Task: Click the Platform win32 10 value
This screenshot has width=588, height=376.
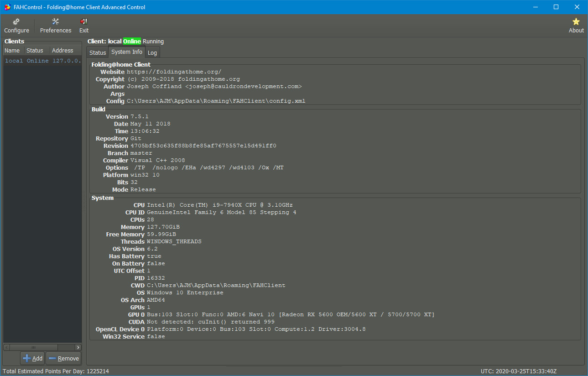Action: pyautogui.click(x=145, y=175)
